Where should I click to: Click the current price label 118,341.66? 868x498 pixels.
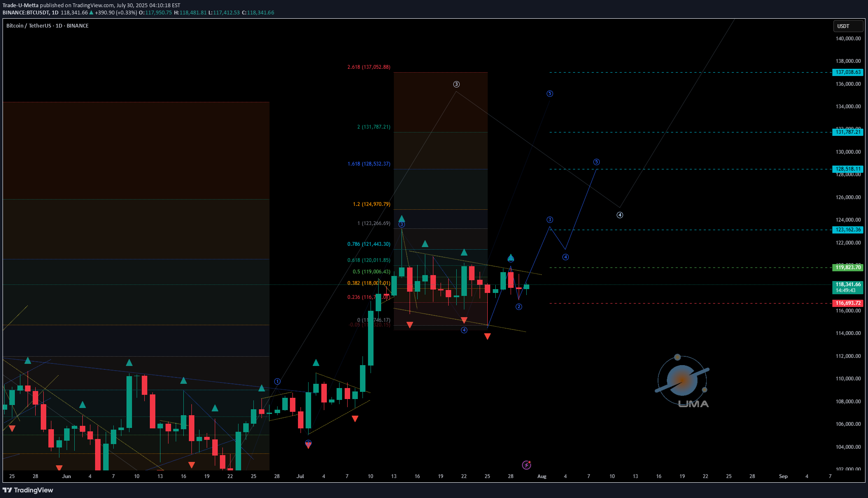(848, 284)
